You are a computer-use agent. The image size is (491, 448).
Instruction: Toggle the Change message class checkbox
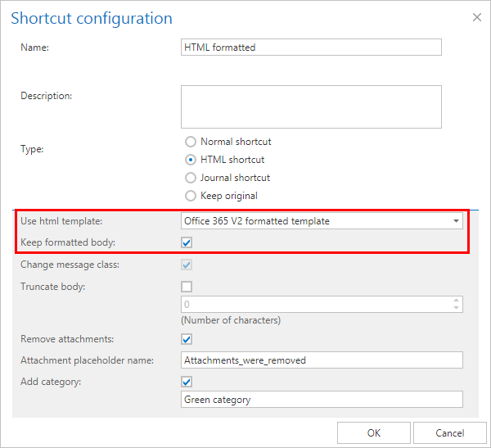187,265
